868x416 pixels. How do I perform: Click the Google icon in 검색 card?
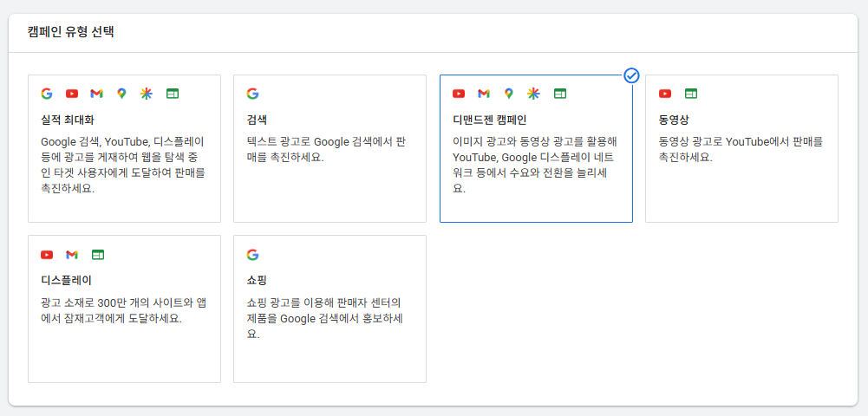252,94
